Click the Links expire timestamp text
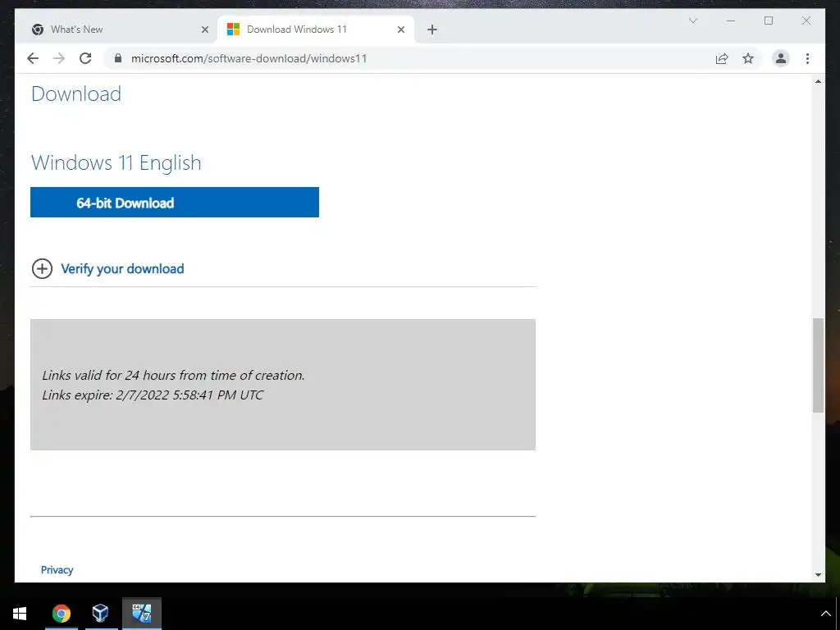 click(153, 395)
